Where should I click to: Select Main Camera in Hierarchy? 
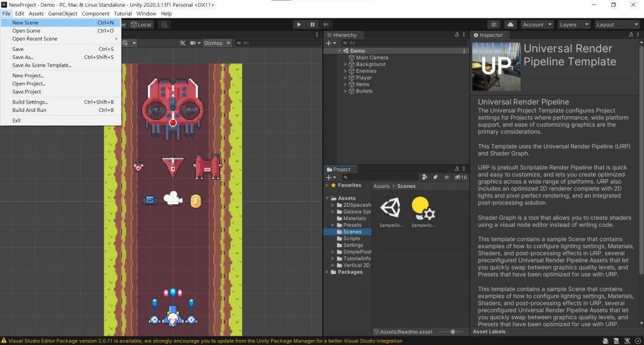[372, 57]
